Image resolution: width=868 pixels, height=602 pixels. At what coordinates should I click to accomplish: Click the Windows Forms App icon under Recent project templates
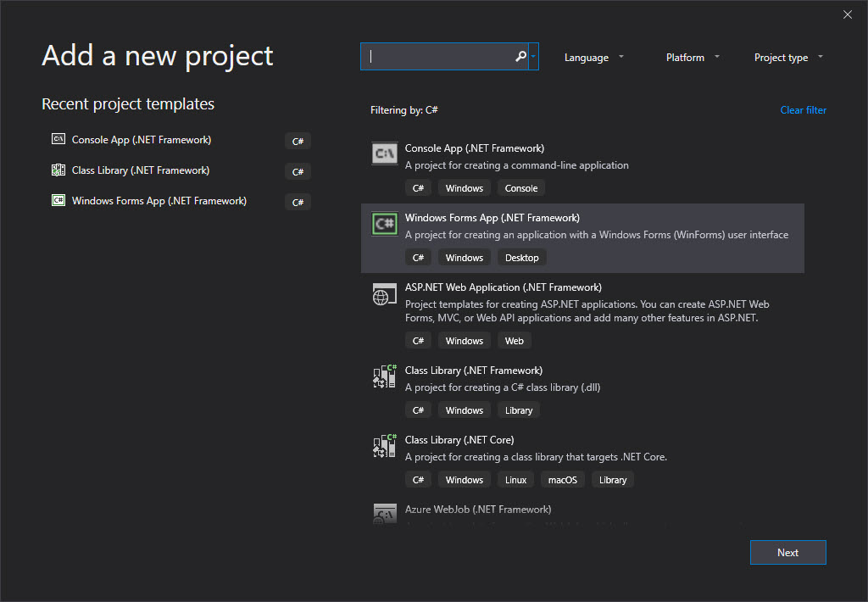58,200
